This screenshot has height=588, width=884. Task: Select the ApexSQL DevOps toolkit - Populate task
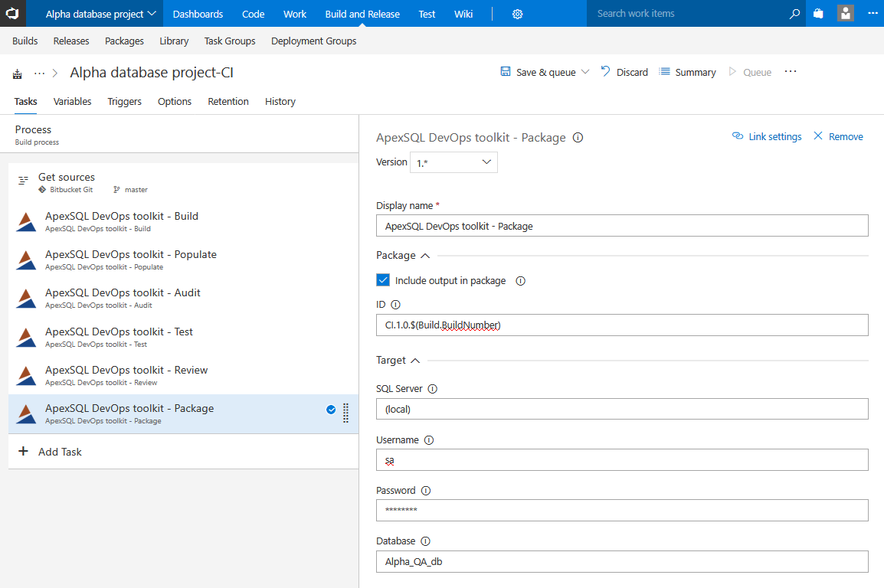pyautogui.click(x=183, y=260)
